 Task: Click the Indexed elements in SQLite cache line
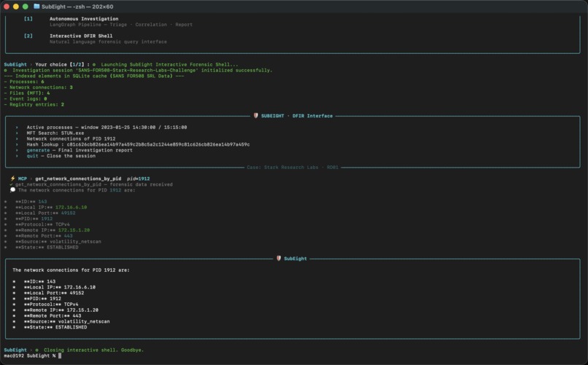(x=94, y=76)
